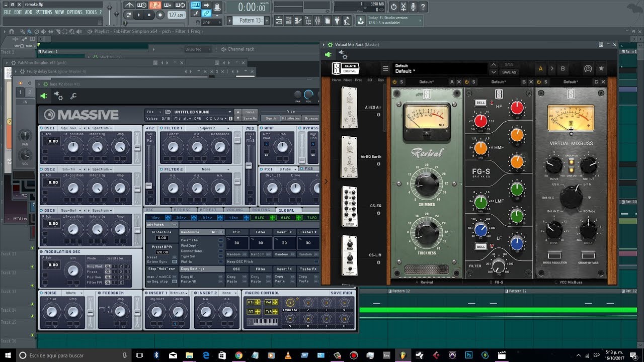Click the star icon in Virtual Mix Rack
This screenshot has width=644, height=362.
[601, 69]
